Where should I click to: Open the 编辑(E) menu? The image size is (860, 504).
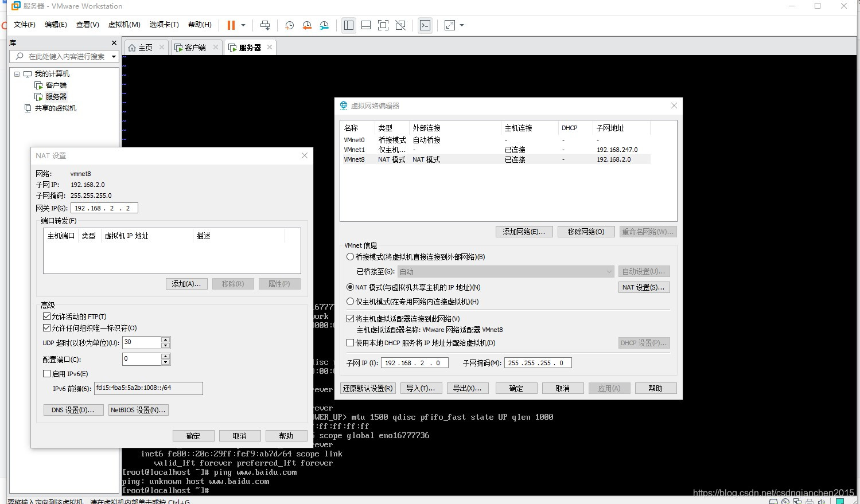tap(56, 25)
